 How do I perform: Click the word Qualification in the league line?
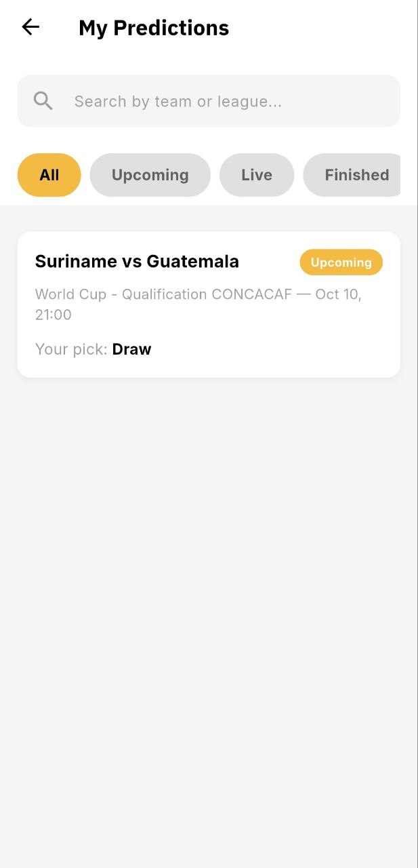(164, 294)
